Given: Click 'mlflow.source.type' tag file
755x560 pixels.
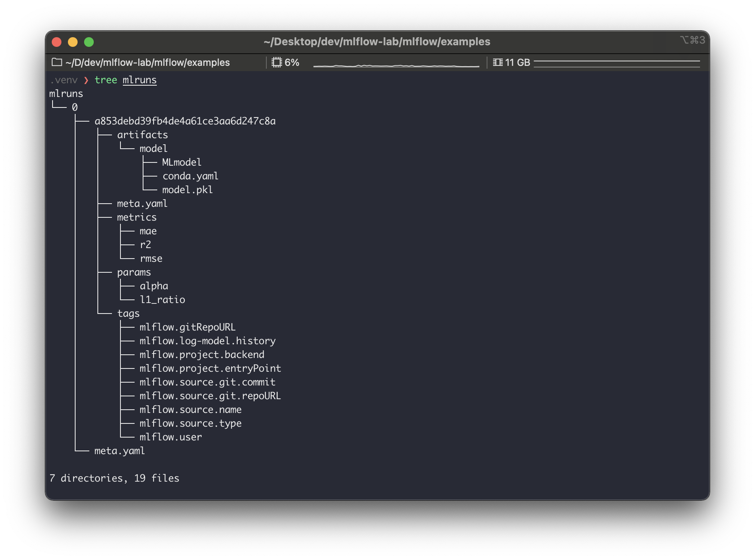Looking at the screenshot, I should (191, 423).
